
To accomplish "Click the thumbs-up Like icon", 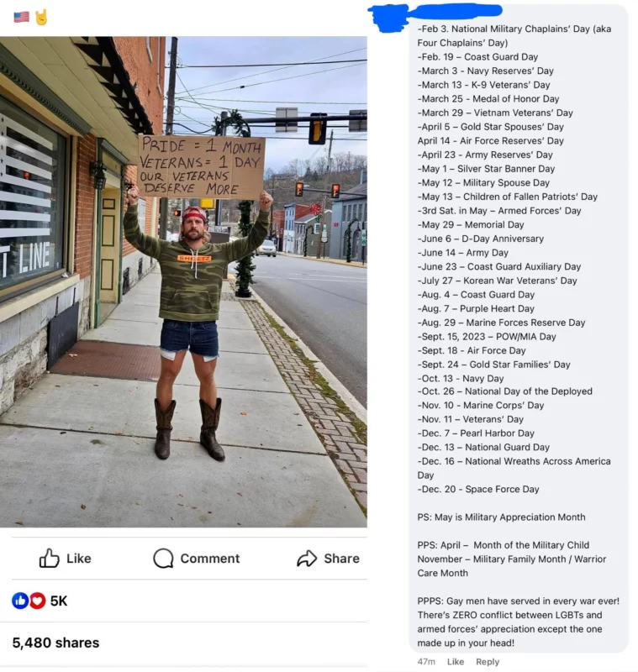I will [x=50, y=558].
